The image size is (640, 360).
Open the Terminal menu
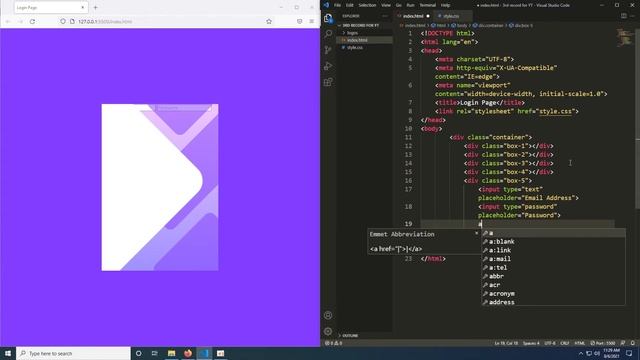427,5
